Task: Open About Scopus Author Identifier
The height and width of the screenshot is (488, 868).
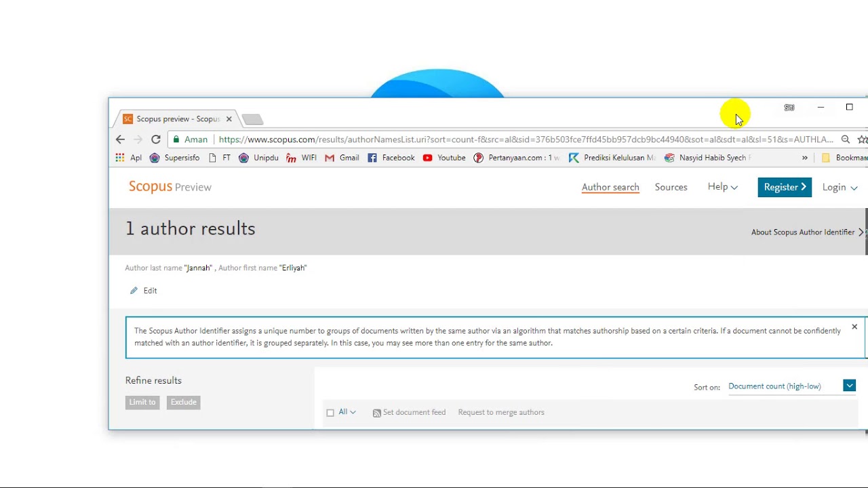Action: (x=808, y=232)
